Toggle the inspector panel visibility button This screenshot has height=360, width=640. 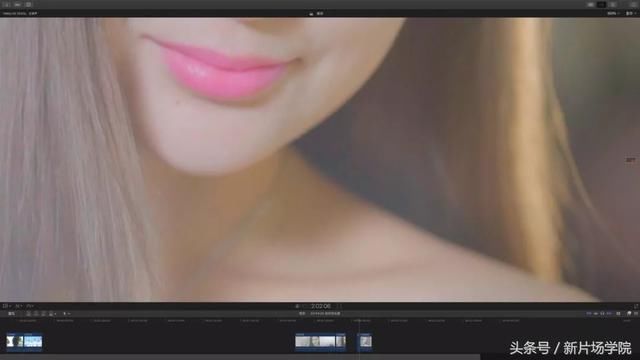pos(612,4)
